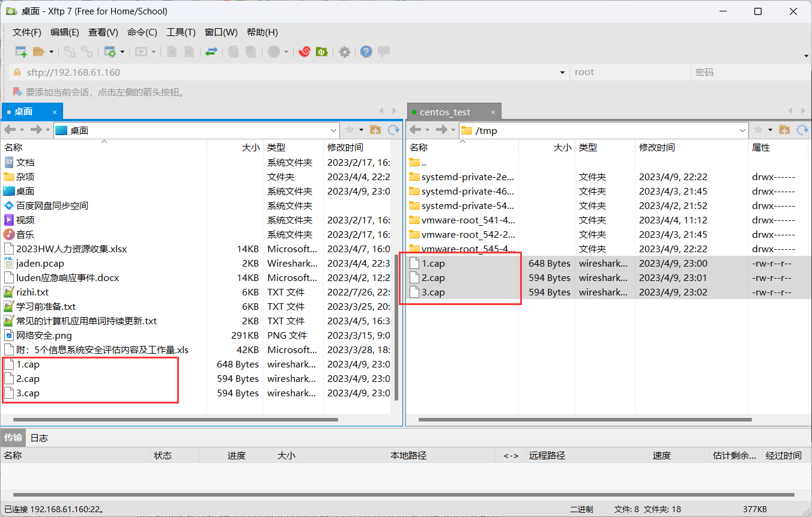
Task: Open the 文件(F) menu
Action: (x=27, y=32)
